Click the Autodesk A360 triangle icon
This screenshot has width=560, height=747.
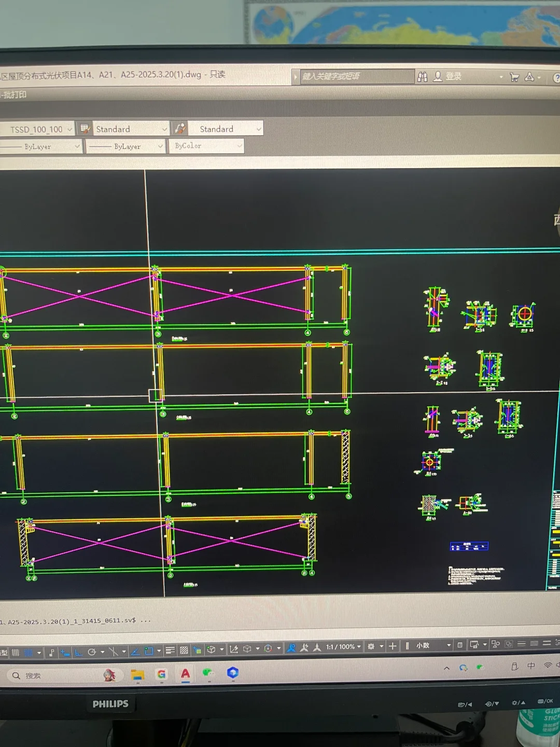[529, 77]
